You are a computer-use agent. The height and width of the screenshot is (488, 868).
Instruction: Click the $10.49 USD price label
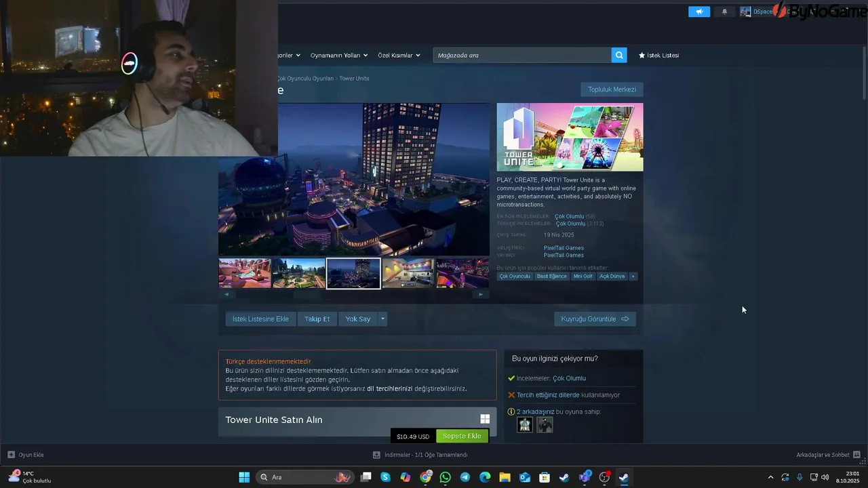point(413,436)
